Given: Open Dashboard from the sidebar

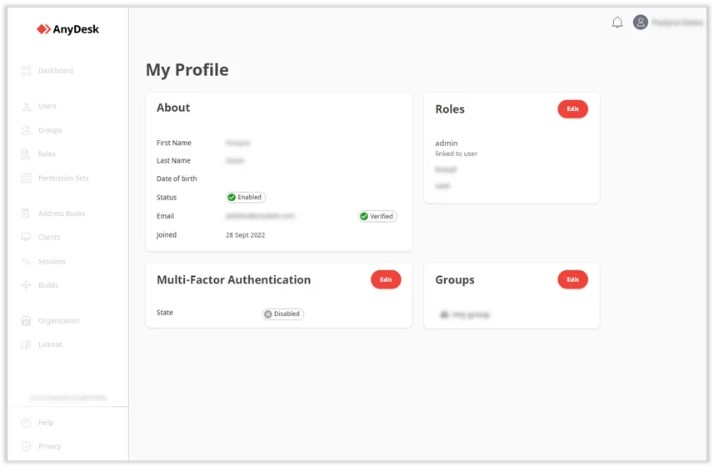Looking at the screenshot, I should [x=55, y=71].
